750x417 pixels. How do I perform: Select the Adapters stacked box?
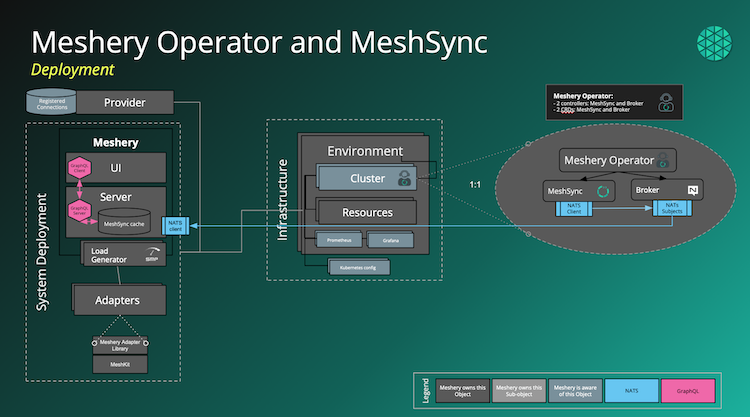118,300
